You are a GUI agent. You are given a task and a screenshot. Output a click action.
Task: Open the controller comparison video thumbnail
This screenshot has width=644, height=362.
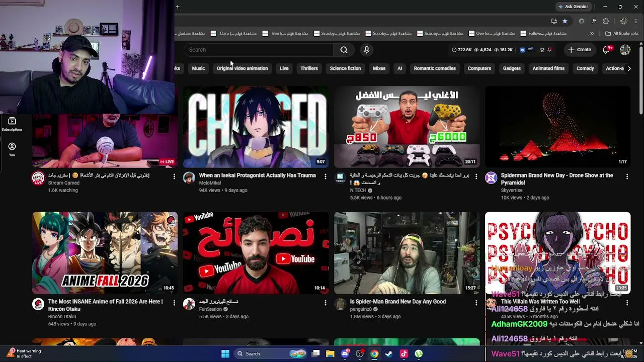407,127
